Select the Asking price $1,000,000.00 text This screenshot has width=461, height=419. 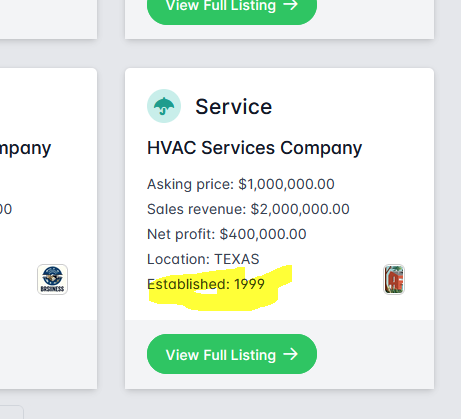point(241,184)
